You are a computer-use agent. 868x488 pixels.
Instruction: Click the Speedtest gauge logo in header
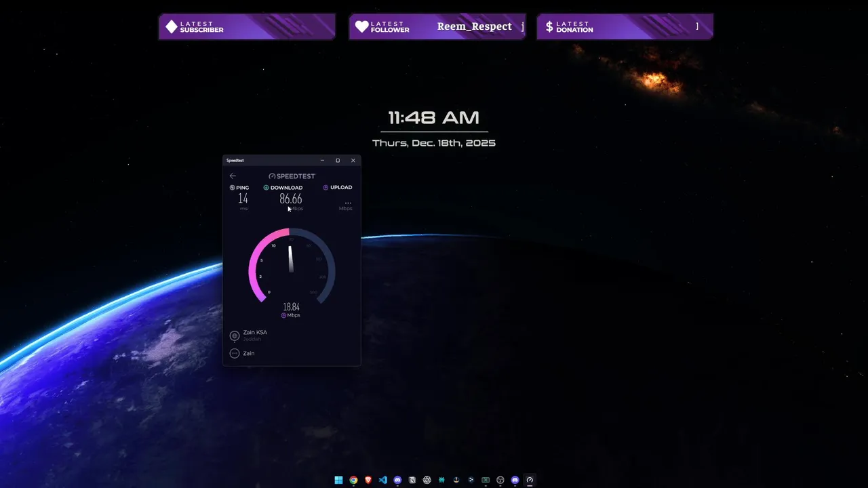click(x=272, y=176)
